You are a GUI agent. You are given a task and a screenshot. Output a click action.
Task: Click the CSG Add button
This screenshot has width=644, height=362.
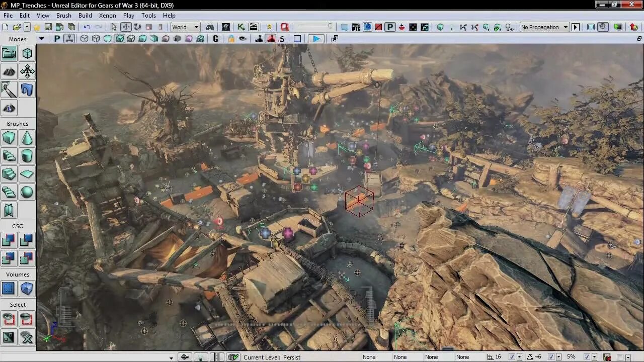coord(9,240)
